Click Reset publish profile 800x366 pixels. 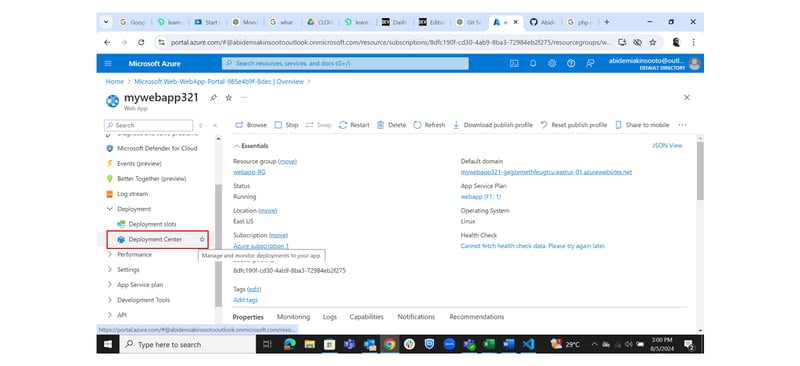[574, 125]
